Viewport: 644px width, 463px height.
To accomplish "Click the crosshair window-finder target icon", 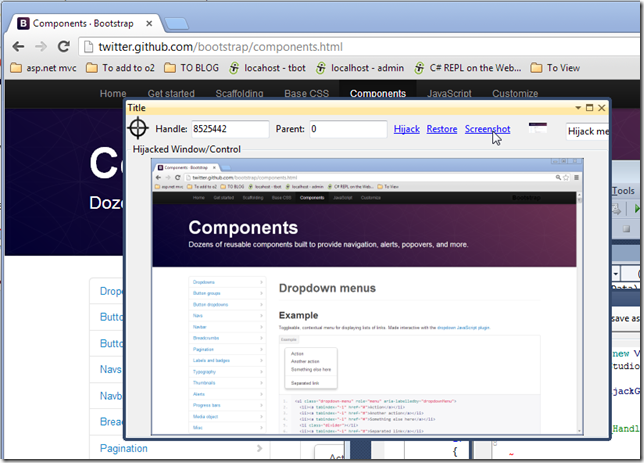I will [140, 129].
